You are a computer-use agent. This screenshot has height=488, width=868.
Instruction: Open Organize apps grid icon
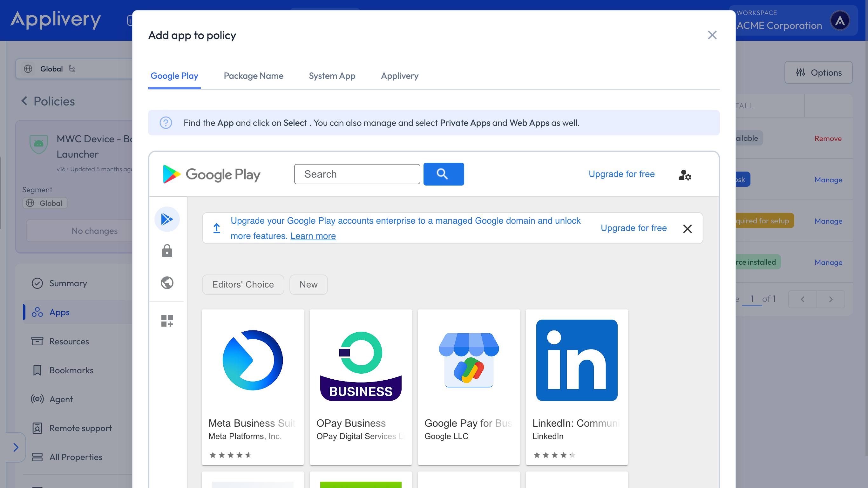tap(167, 321)
